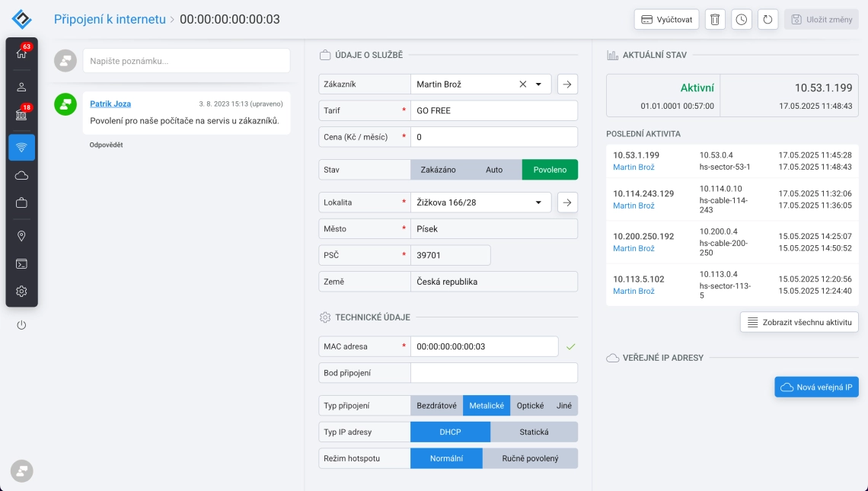
Task: Click the bank building icon with badge 18
Action: coord(21,115)
